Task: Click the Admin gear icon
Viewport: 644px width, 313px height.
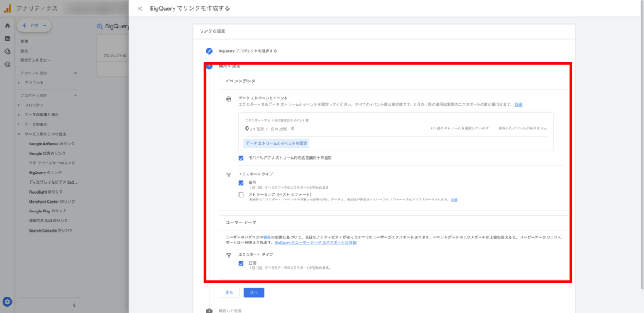Action: [x=8, y=302]
